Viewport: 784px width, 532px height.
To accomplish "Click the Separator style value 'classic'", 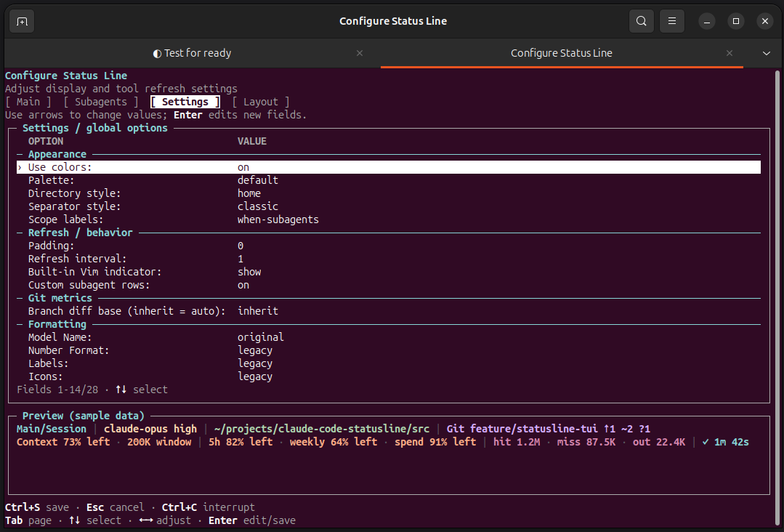I will tap(258, 206).
